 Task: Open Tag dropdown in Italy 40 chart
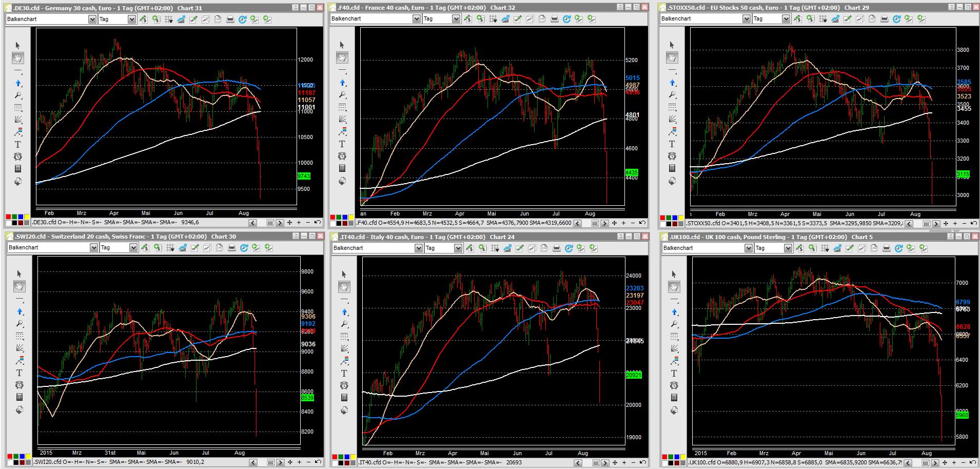[458, 248]
